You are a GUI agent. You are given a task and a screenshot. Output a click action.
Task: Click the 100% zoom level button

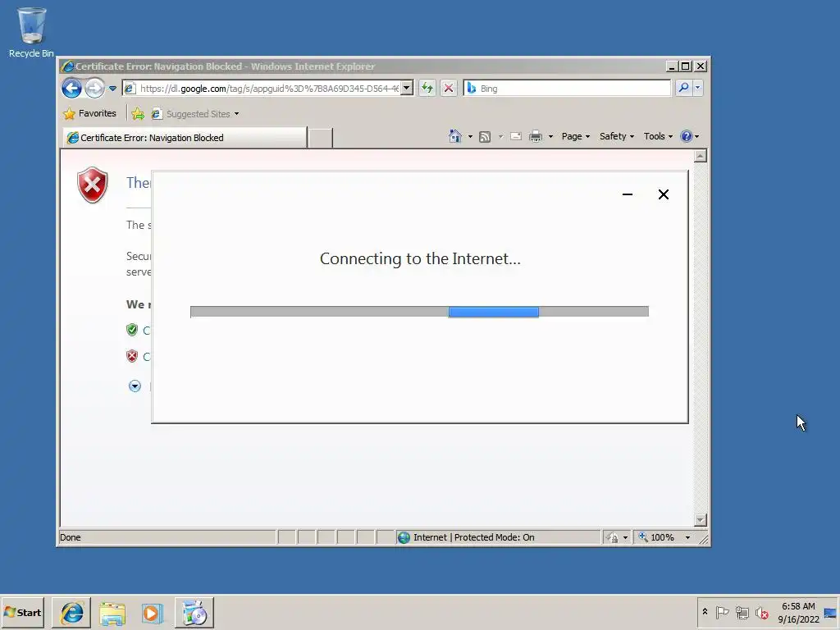[x=656, y=537]
